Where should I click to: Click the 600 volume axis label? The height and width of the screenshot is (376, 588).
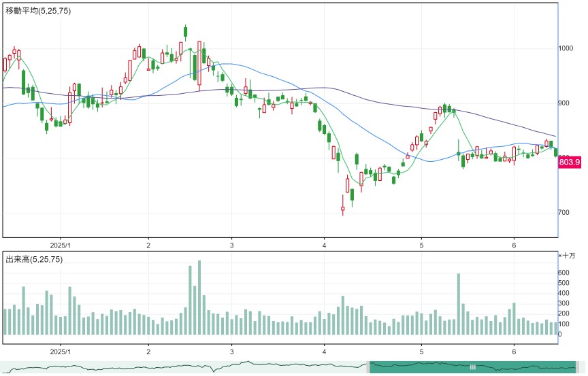pyautogui.click(x=564, y=273)
